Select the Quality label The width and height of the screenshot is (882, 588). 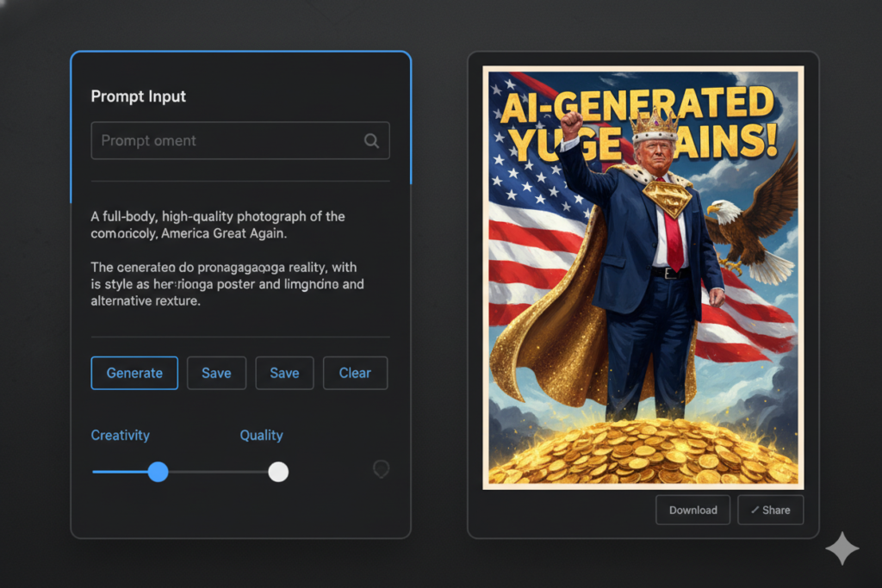262,435
